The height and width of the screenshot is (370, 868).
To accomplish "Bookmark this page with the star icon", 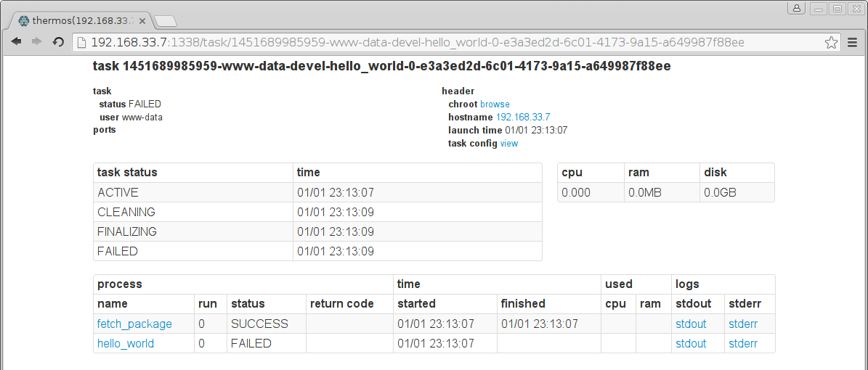I will (831, 43).
